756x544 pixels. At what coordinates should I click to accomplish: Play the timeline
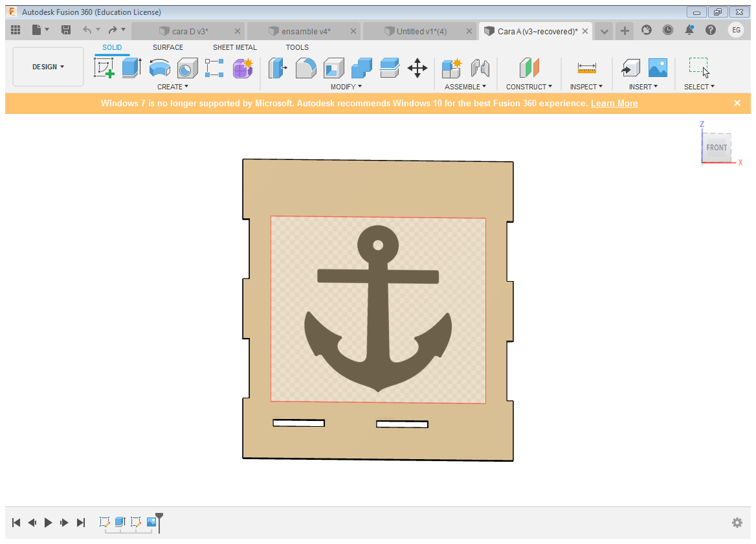48,523
